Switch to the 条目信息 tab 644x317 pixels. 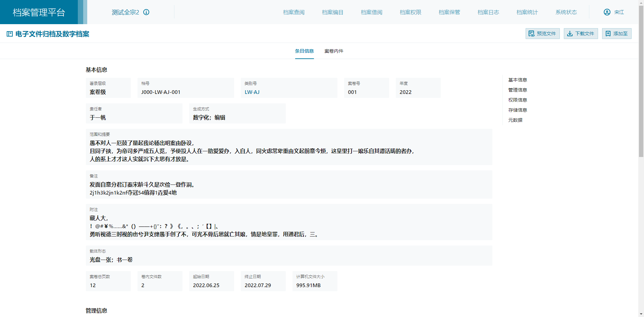pos(304,51)
